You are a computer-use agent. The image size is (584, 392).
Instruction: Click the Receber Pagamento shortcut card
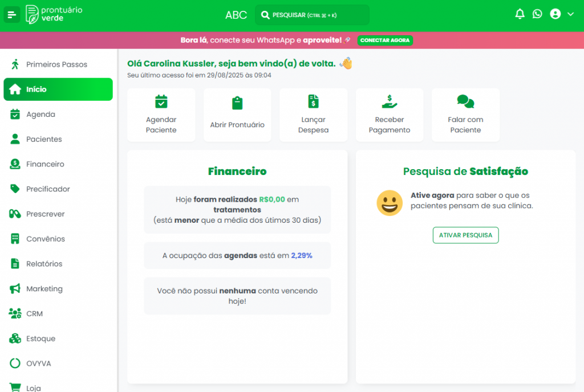(x=390, y=115)
